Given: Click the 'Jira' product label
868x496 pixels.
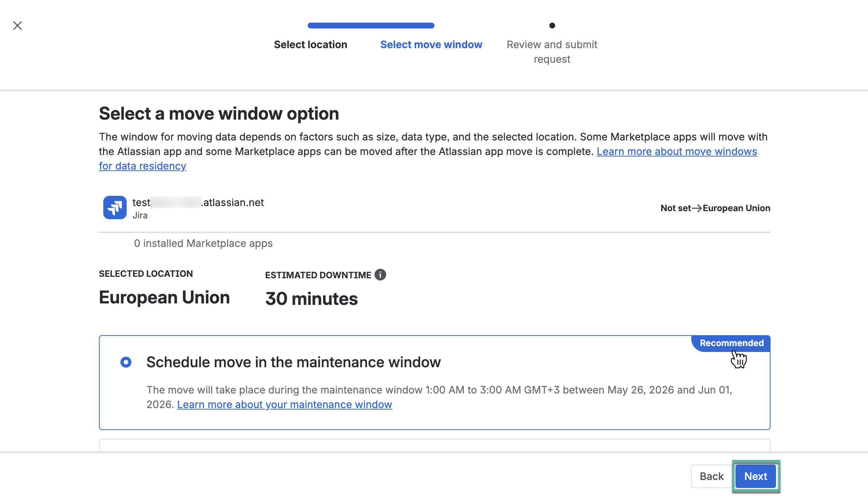Looking at the screenshot, I should pos(140,215).
